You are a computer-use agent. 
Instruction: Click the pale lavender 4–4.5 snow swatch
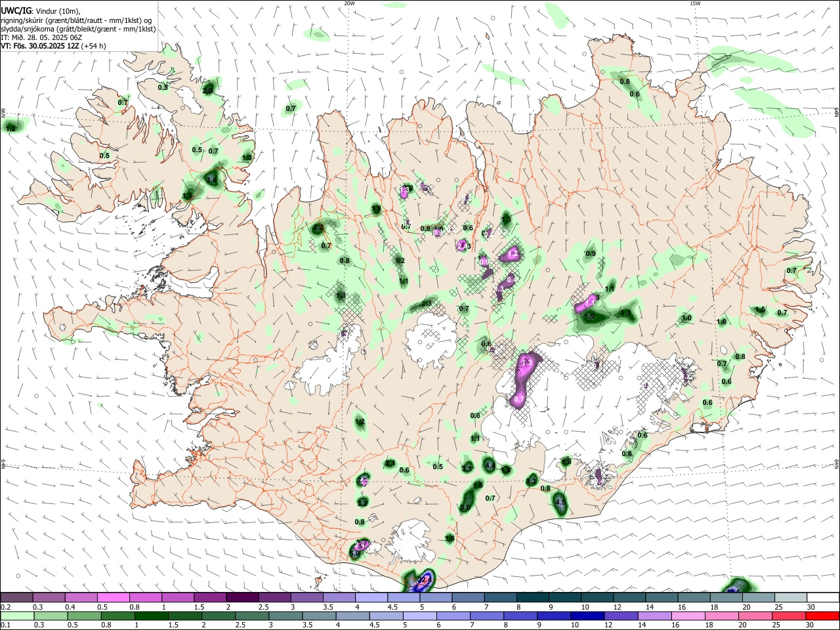point(371,597)
